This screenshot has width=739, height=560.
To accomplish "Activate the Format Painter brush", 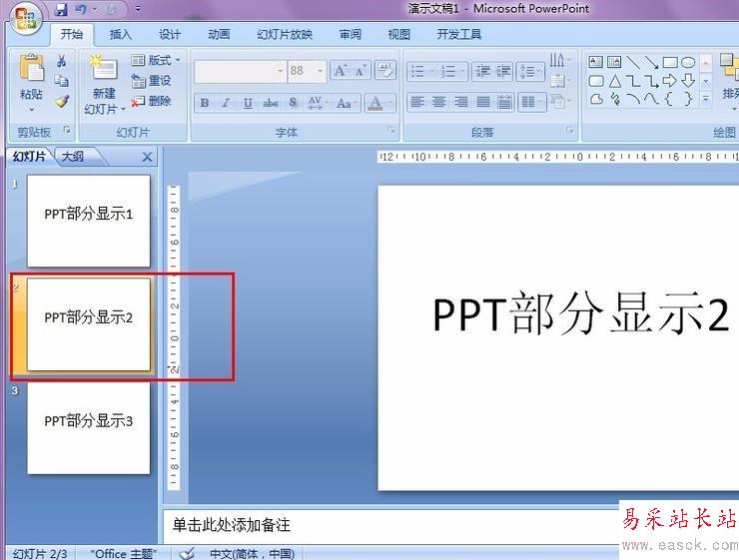I will 61,101.
